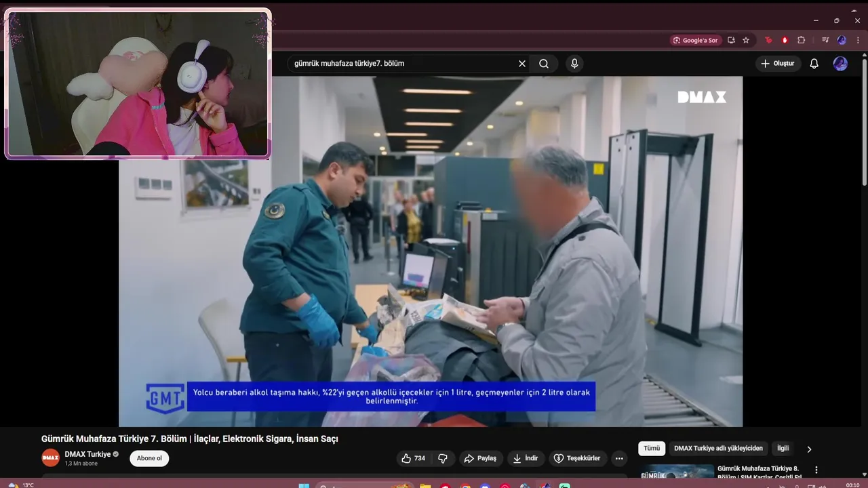Bookmark this page with the star icon
This screenshot has height=488, width=868.
746,40
